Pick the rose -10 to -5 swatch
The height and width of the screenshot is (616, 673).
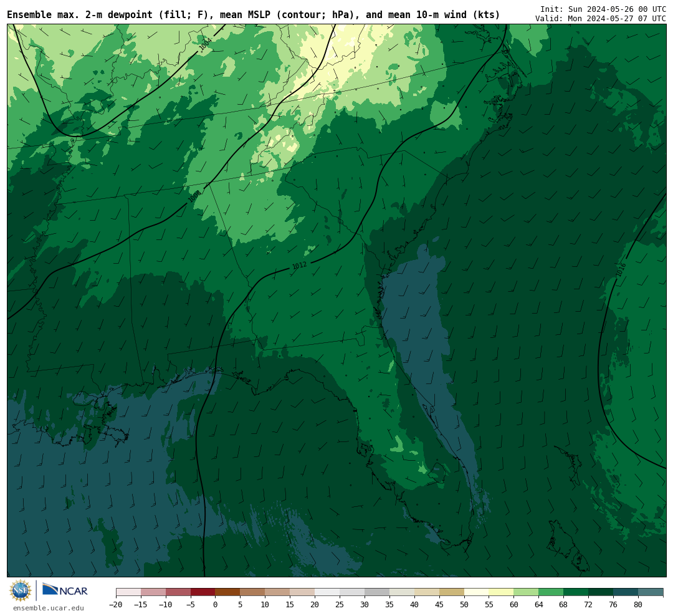click(178, 592)
